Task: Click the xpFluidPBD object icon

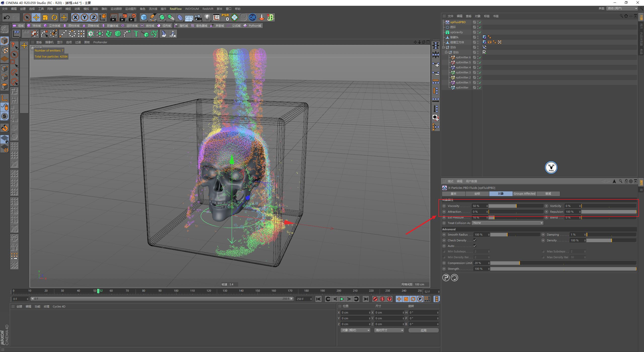Action: (x=448, y=22)
